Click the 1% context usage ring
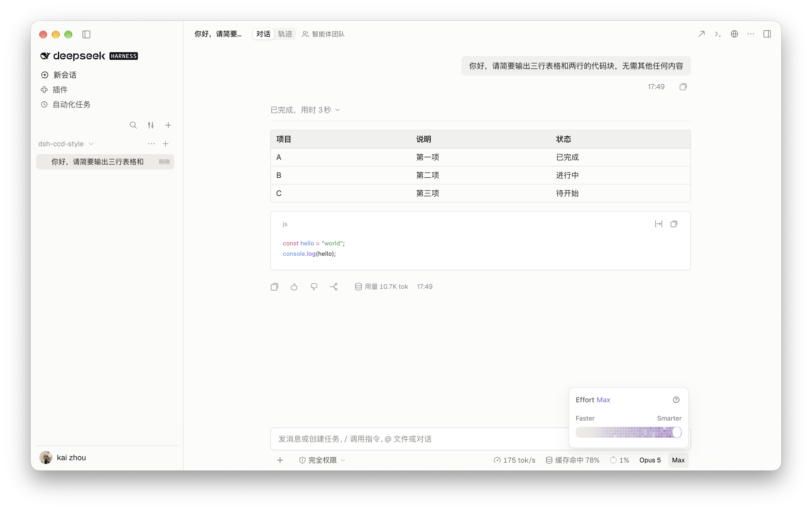 pyautogui.click(x=619, y=460)
